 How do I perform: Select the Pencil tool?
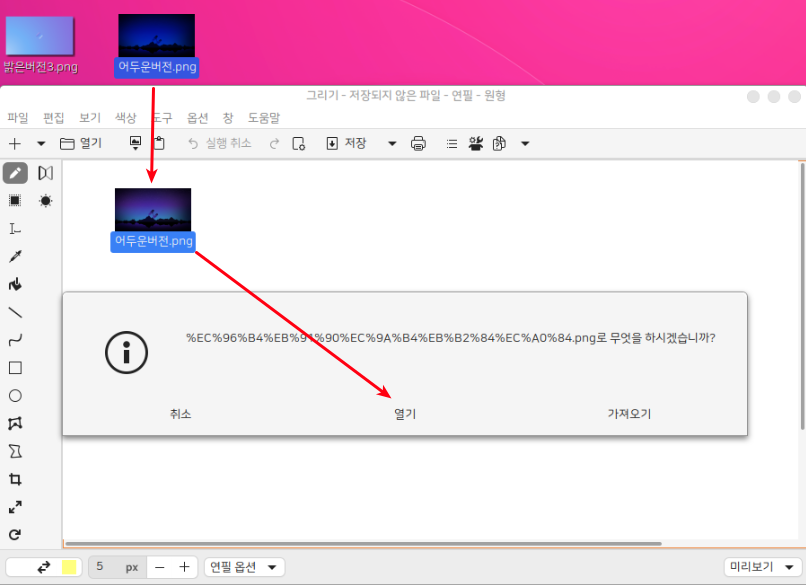[x=15, y=173]
